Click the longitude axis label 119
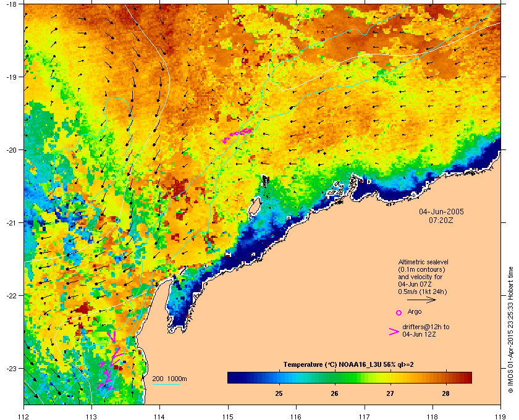519x420 pixels. point(500,416)
